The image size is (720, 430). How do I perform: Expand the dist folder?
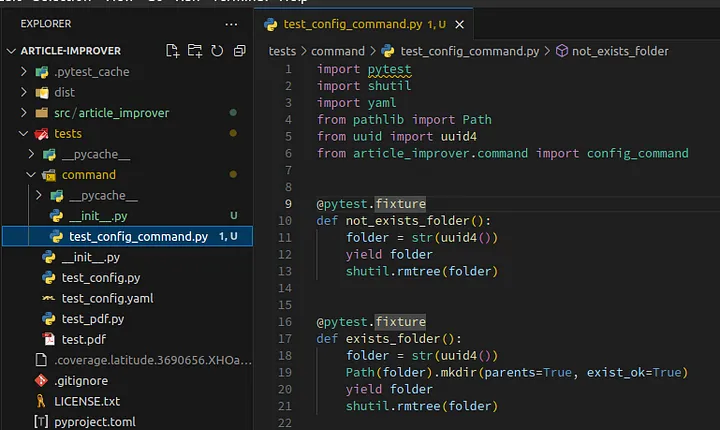pyautogui.click(x=24, y=92)
